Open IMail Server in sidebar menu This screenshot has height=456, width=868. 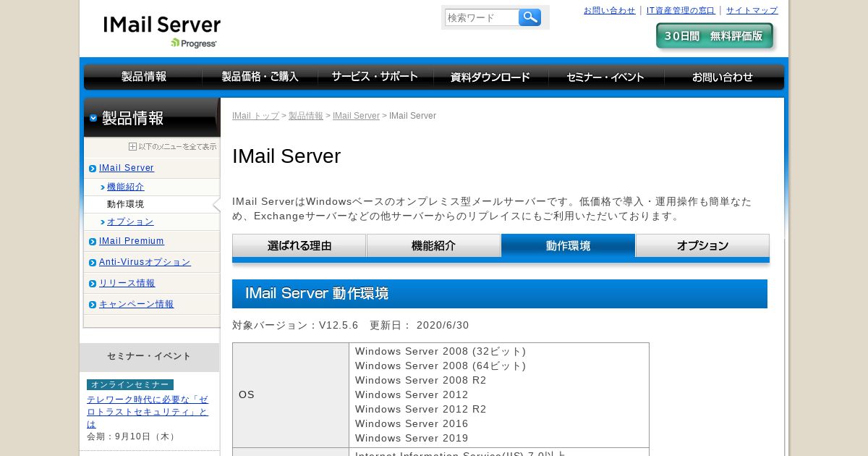point(127,168)
